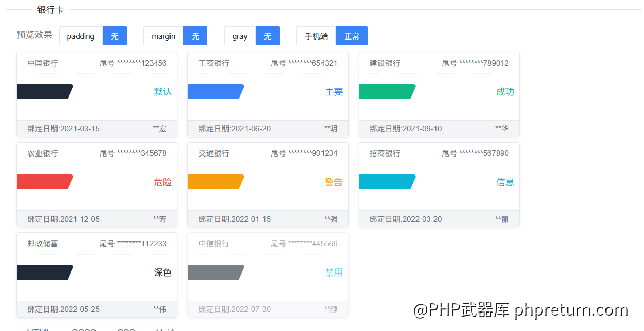Screen dimensions: 644x331
Task: Switch preview to 正常 mode
Action: [x=352, y=36]
